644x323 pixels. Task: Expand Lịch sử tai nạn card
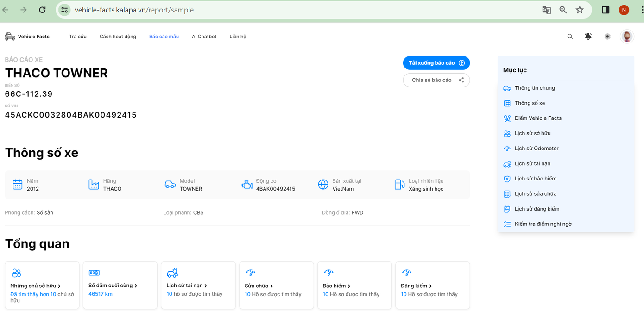[x=187, y=286]
